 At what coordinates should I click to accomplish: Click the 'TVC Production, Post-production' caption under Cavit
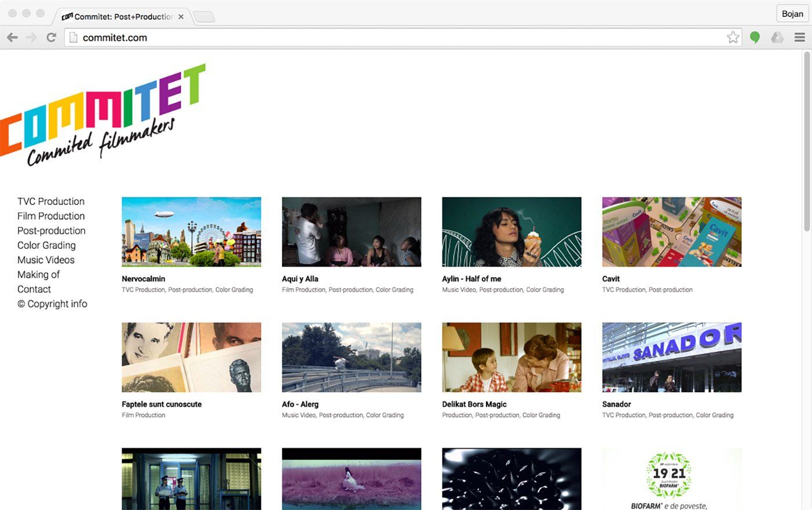(x=647, y=290)
